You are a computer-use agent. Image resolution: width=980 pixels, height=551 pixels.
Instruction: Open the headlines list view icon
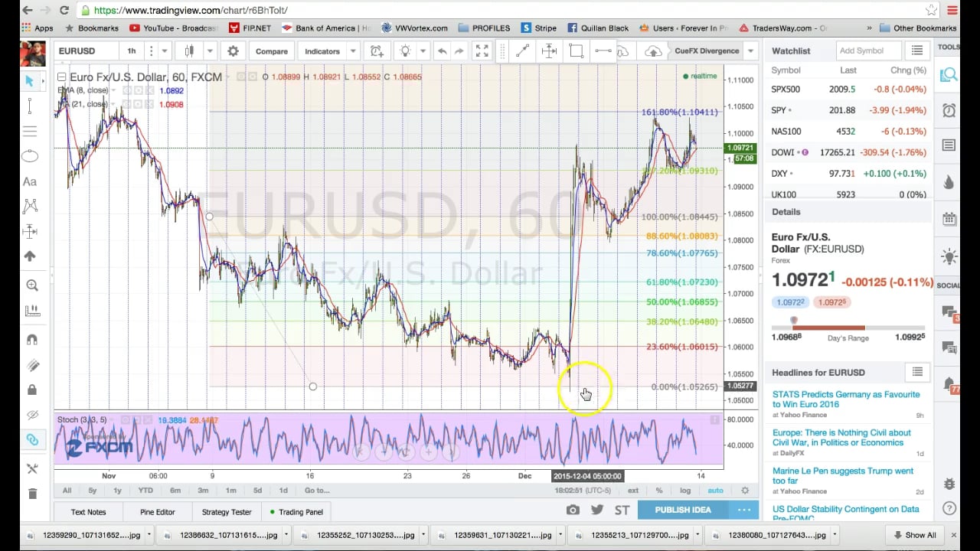[916, 372]
